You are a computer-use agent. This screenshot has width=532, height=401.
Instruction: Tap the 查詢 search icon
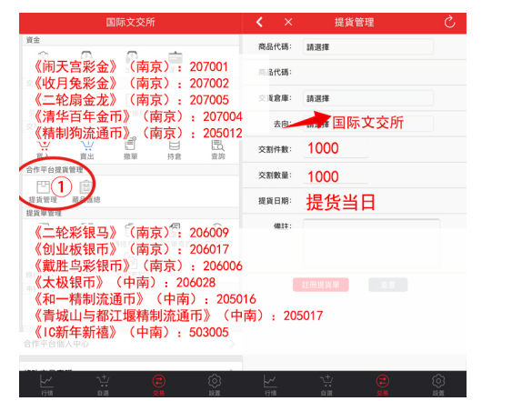click(x=218, y=145)
